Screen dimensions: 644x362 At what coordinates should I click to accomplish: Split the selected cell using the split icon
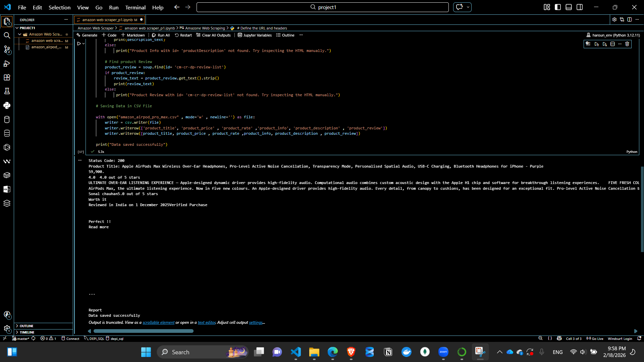click(x=613, y=44)
